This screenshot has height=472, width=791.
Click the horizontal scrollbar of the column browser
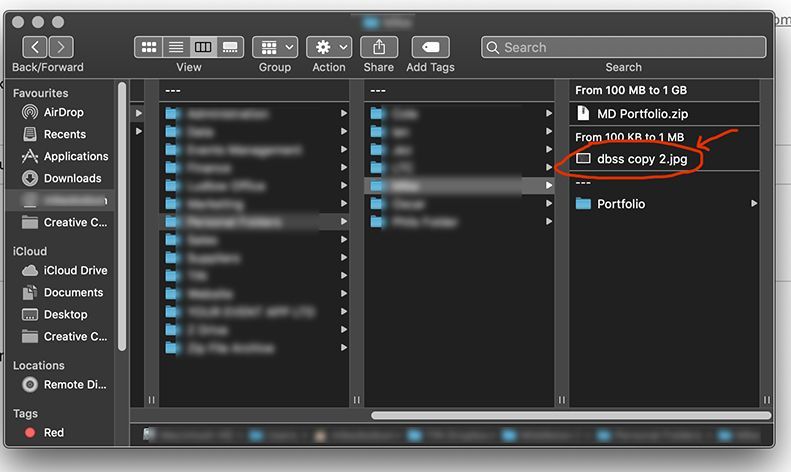pos(571,416)
